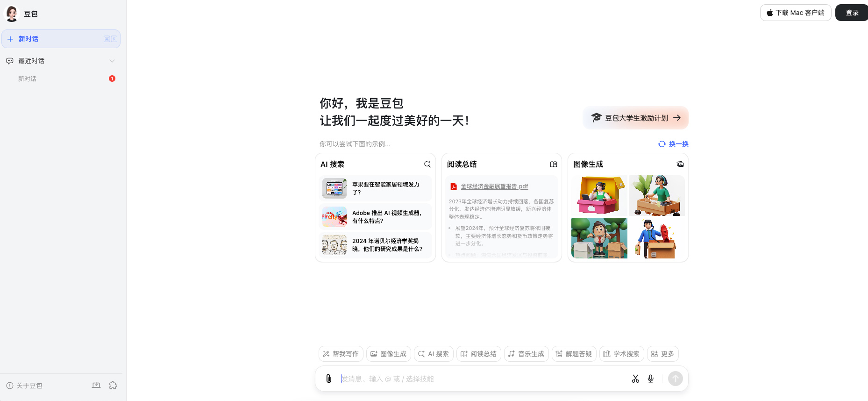This screenshot has width=868, height=401.
Task: Click the Nobel laureates sketch thumbnail
Action: (334, 245)
